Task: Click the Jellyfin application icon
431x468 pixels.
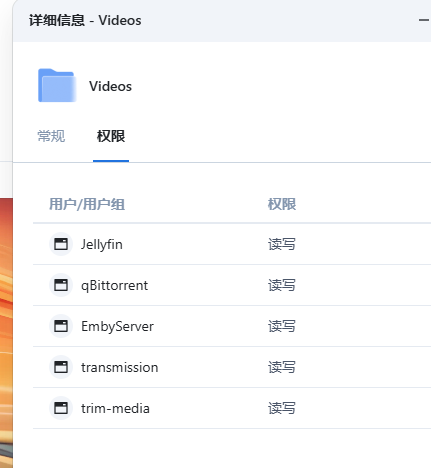Action: tap(61, 244)
